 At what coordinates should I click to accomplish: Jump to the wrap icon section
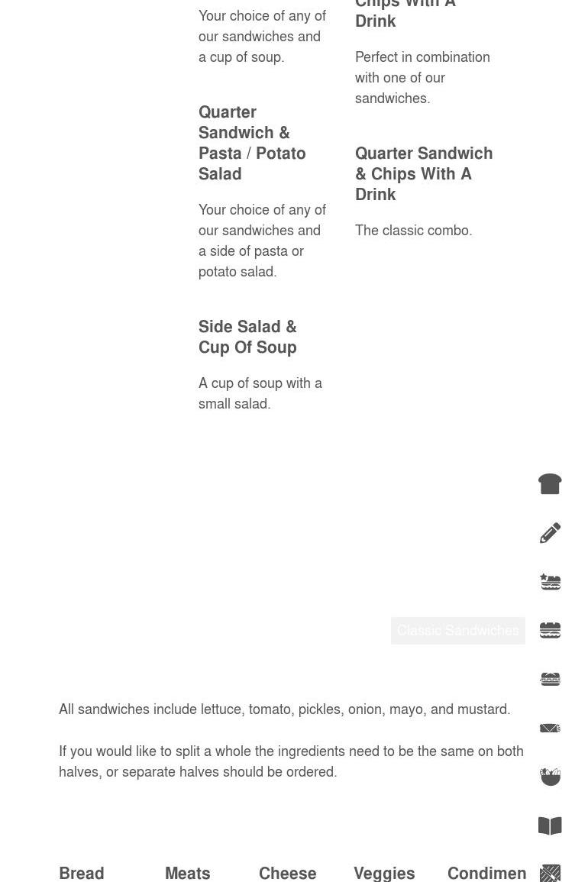click(x=550, y=729)
